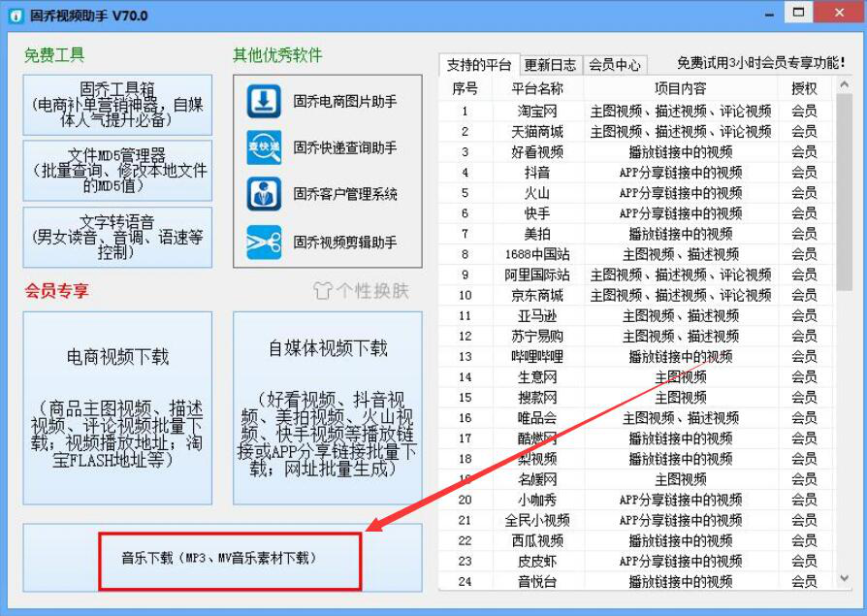Click the 授权 column header
This screenshot has width=867, height=616.
(804, 89)
